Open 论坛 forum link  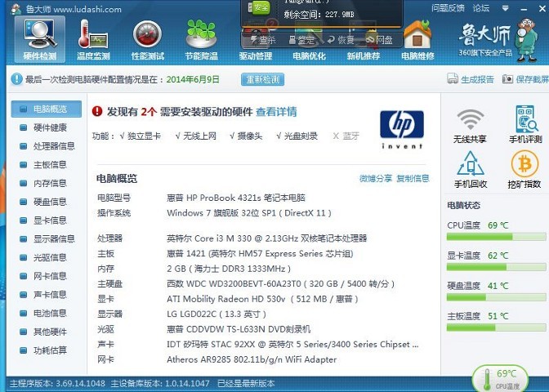coord(481,8)
